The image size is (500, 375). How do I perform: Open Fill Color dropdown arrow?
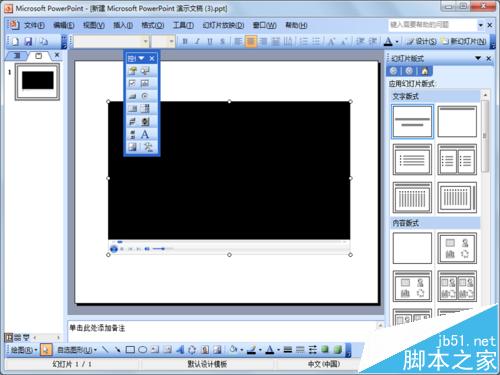tap(242, 350)
